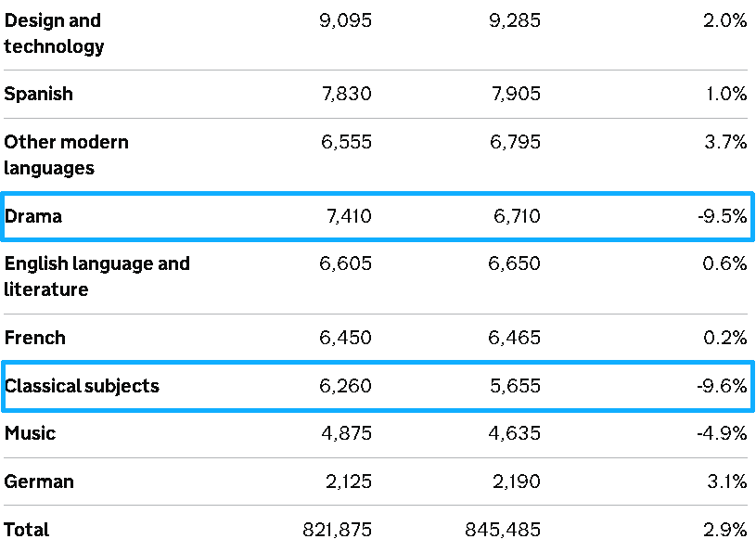756x552 pixels.
Task: Click the -9.5% value for Drama
Action: [x=722, y=216]
